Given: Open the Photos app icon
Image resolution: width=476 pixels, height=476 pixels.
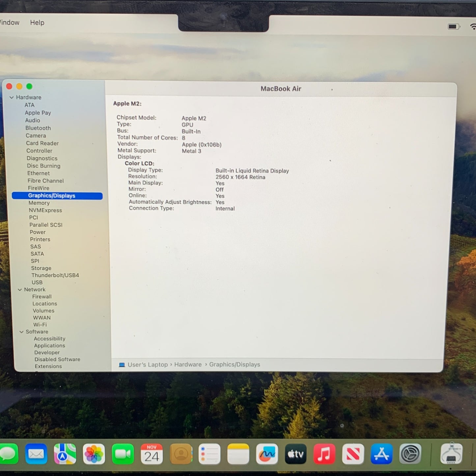Looking at the screenshot, I should 94,454.
